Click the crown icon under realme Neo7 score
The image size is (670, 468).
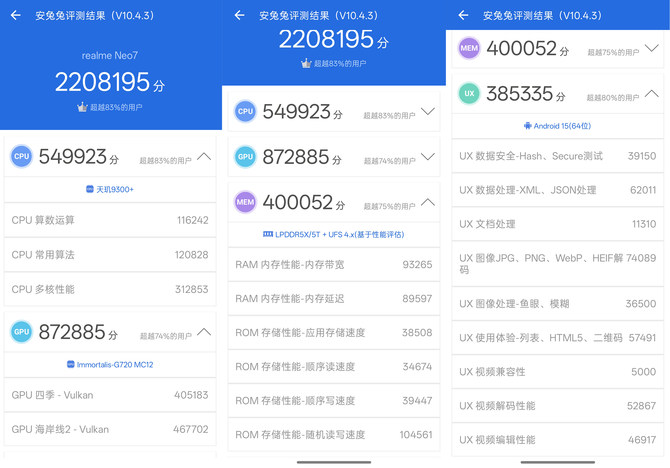[x=82, y=107]
